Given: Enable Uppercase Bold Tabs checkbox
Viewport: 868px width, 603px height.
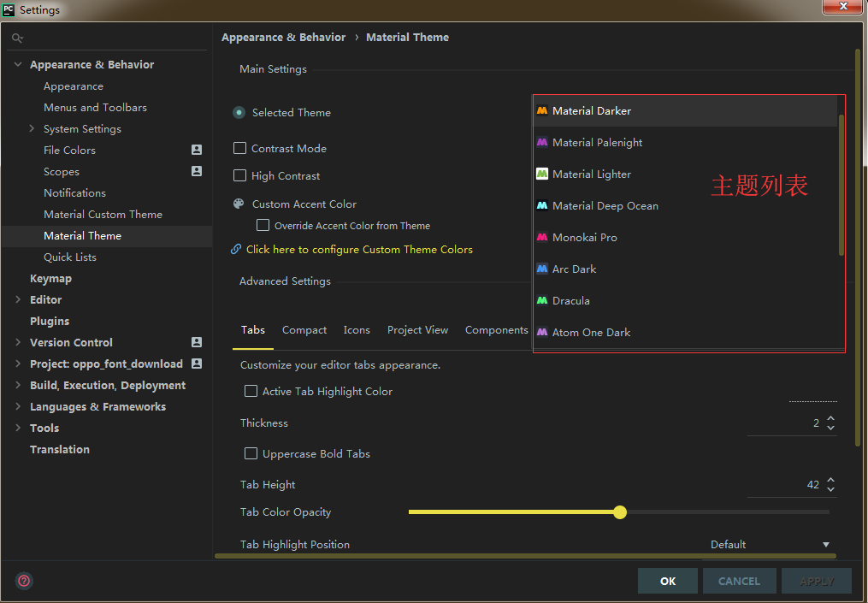Looking at the screenshot, I should pyautogui.click(x=251, y=453).
